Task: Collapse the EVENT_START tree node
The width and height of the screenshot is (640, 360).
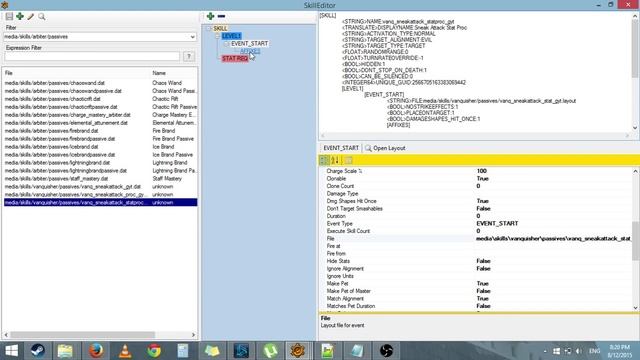Action: pos(227,43)
